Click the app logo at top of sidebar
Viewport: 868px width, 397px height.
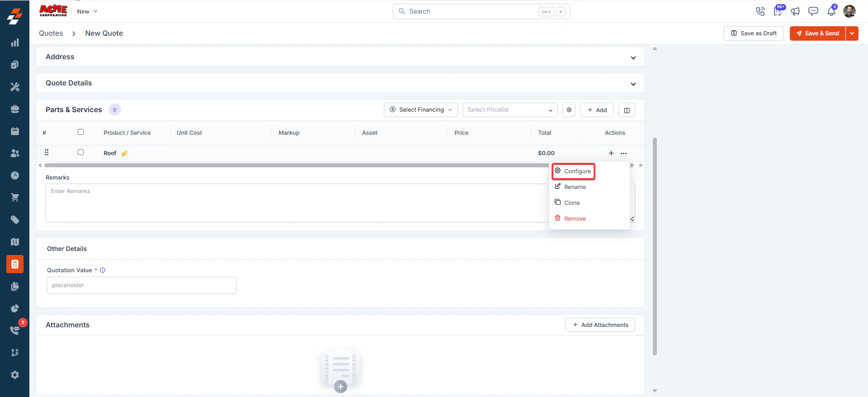(15, 16)
